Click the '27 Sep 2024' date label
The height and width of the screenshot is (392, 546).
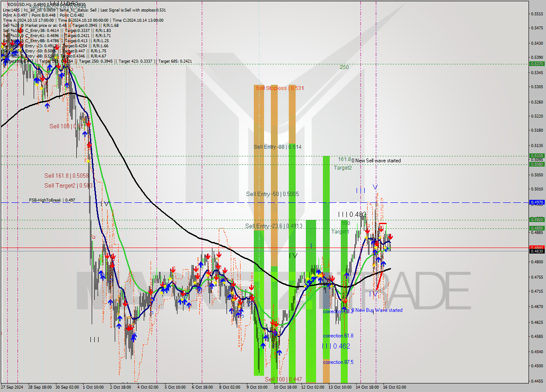pos(12,387)
